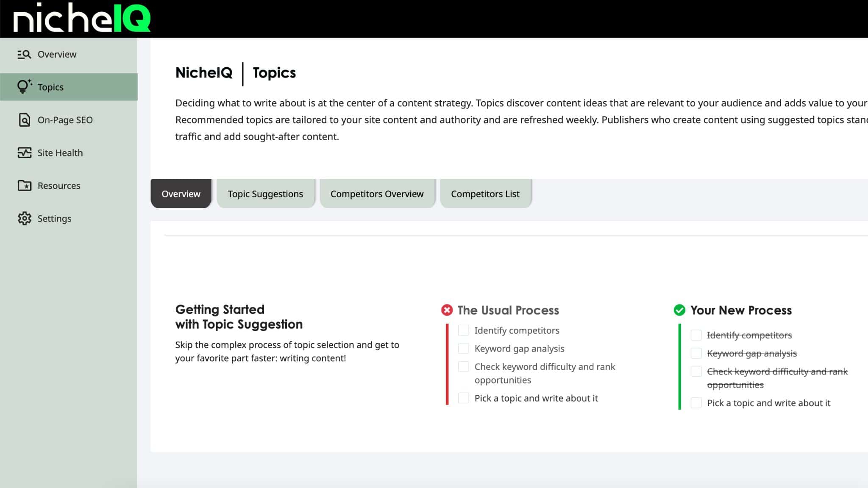Open the Competitors Overview tab

coord(377,194)
